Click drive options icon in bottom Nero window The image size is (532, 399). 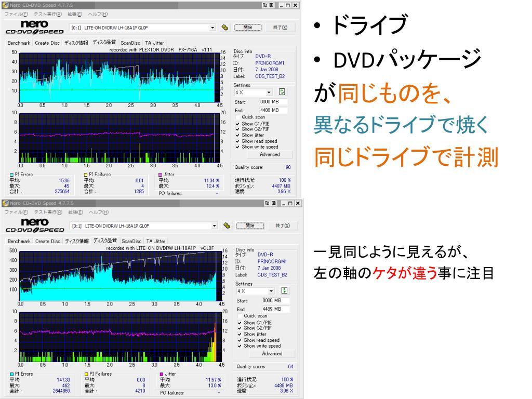227,225
